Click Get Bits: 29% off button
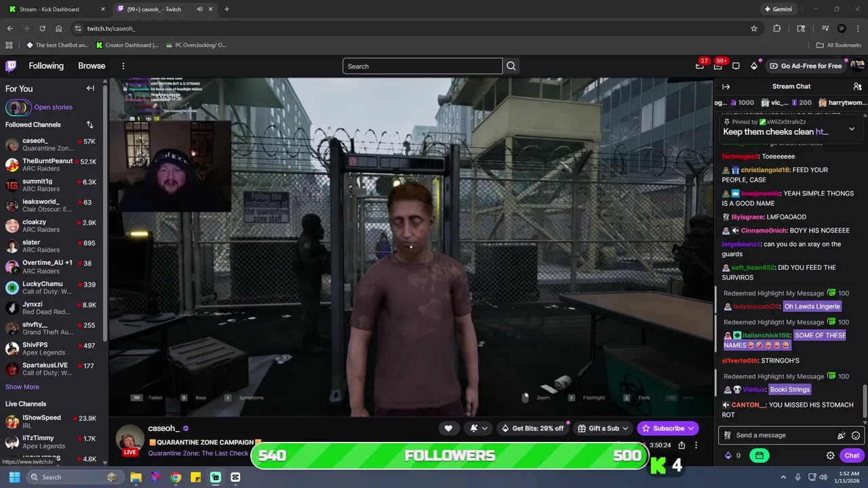This screenshot has height=488, width=868. click(x=532, y=428)
